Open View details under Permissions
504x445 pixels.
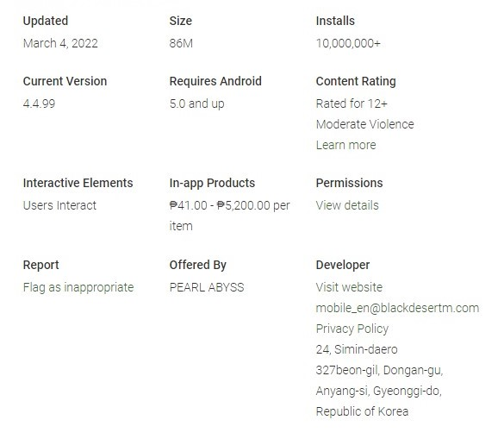[347, 205]
